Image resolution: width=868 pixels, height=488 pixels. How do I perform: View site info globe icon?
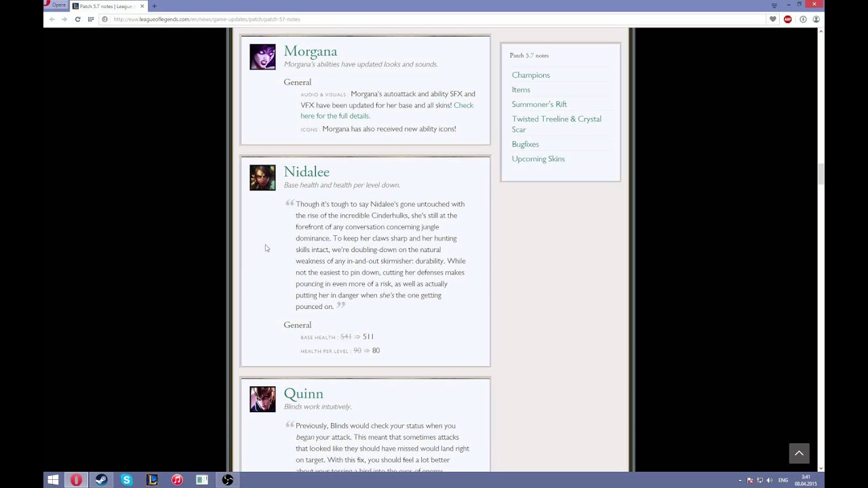click(105, 19)
